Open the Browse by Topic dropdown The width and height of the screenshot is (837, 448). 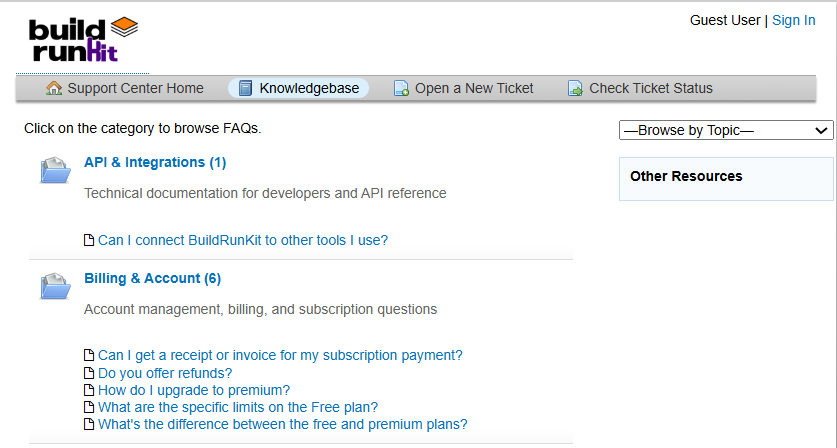tap(726, 130)
